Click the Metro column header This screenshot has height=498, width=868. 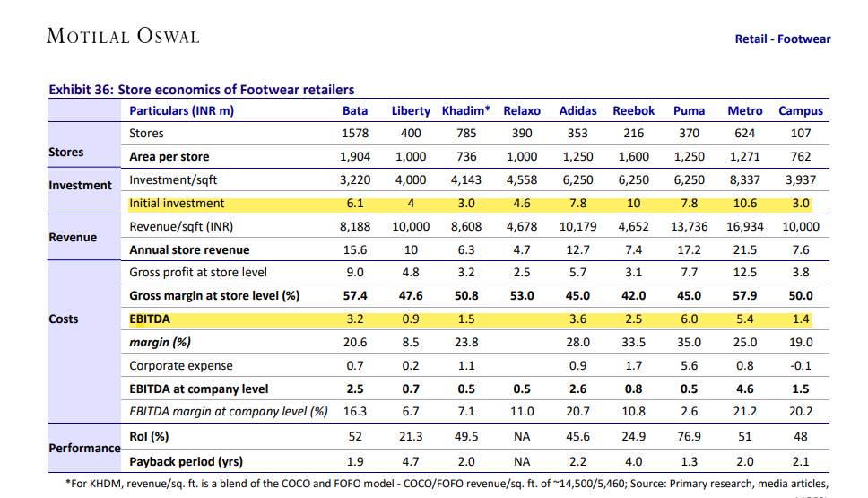point(744,110)
